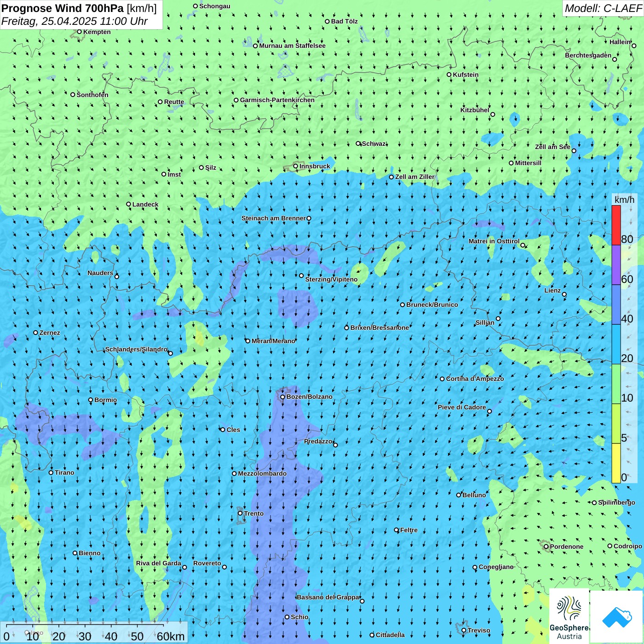This screenshot has height=644, width=644.
Task: Click the 'Bassano del Grappa' label
Action: (328, 597)
